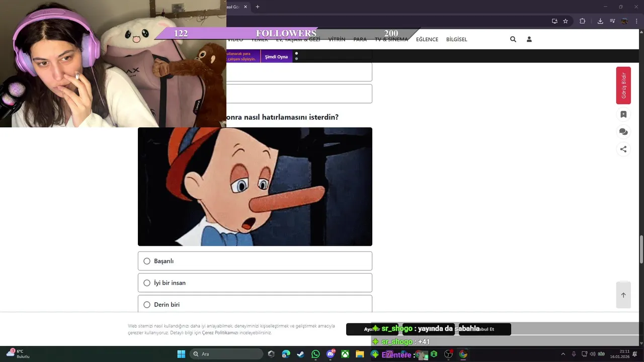Click the red 'Görüş Bildir' feedback button
Image resolution: width=644 pixels, height=362 pixels.
[x=623, y=85]
